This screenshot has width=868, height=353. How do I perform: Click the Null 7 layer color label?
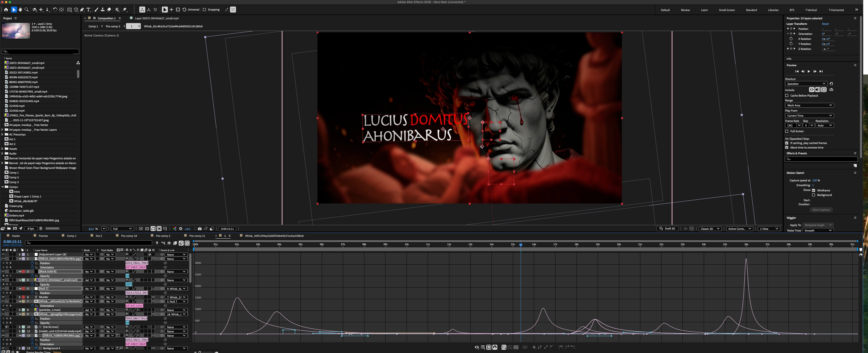tap(24, 289)
